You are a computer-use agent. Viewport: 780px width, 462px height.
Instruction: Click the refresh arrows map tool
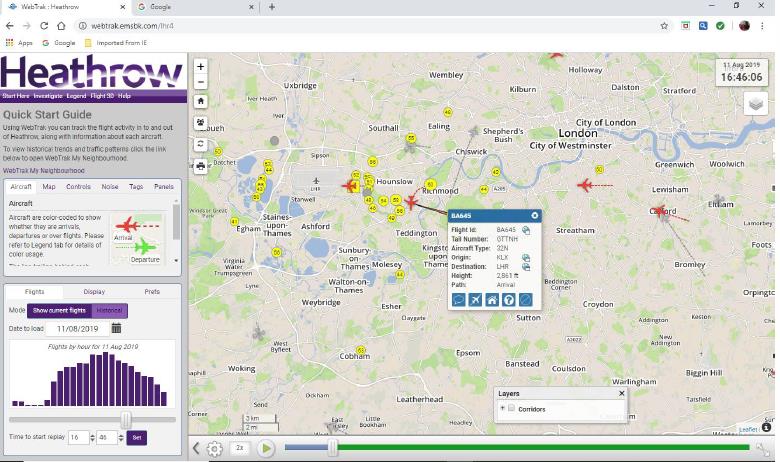[200, 144]
